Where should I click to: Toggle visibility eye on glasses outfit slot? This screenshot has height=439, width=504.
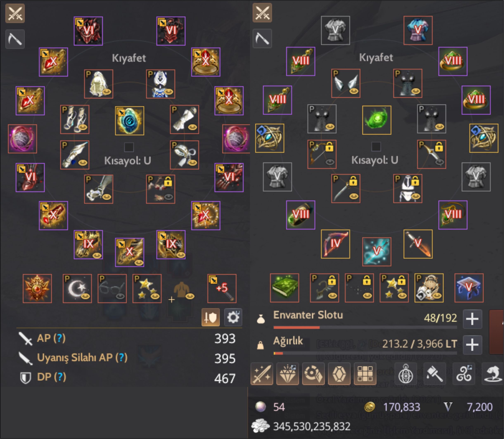[x=120, y=297]
